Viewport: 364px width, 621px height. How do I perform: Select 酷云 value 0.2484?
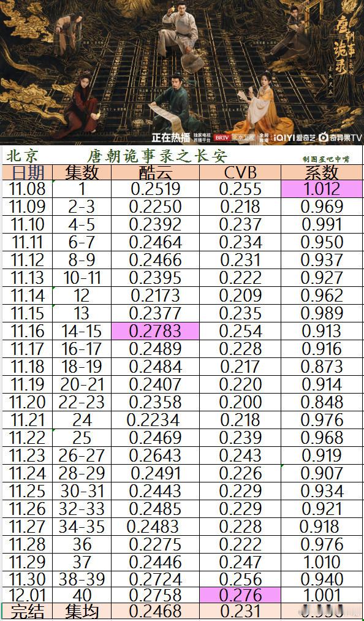(155, 367)
